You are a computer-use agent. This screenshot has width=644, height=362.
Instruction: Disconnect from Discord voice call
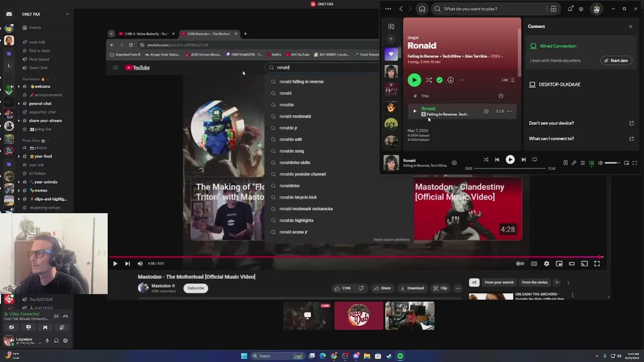tap(65, 316)
